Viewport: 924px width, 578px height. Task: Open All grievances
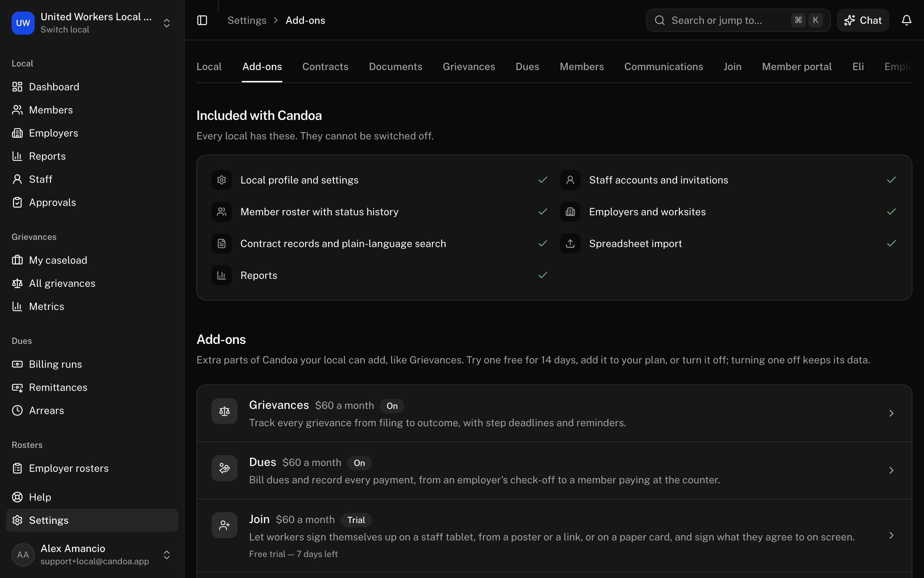point(92,283)
